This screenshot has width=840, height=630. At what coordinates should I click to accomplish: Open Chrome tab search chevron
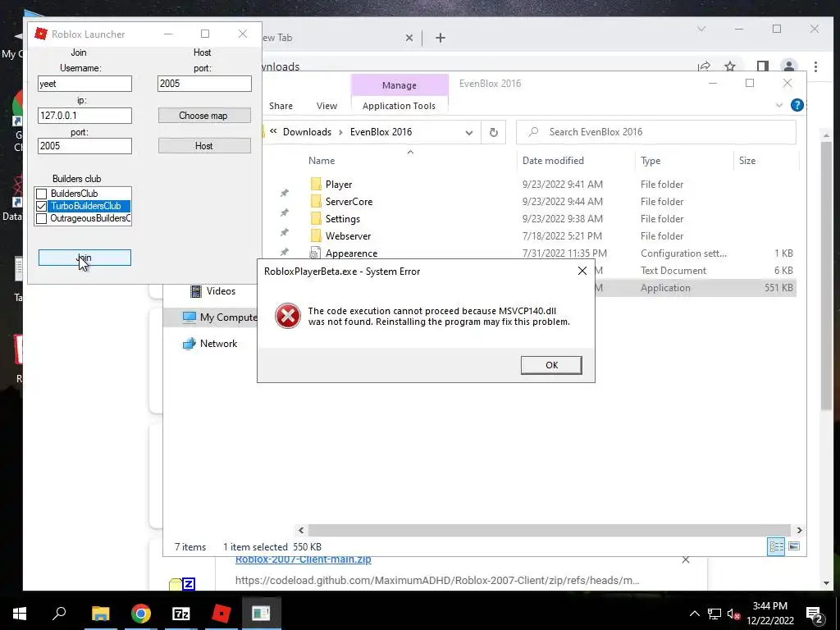coord(701,29)
